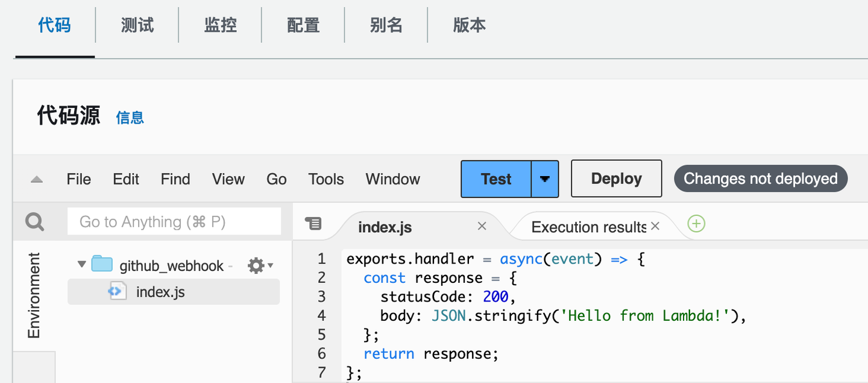Open the File menu

[79, 179]
